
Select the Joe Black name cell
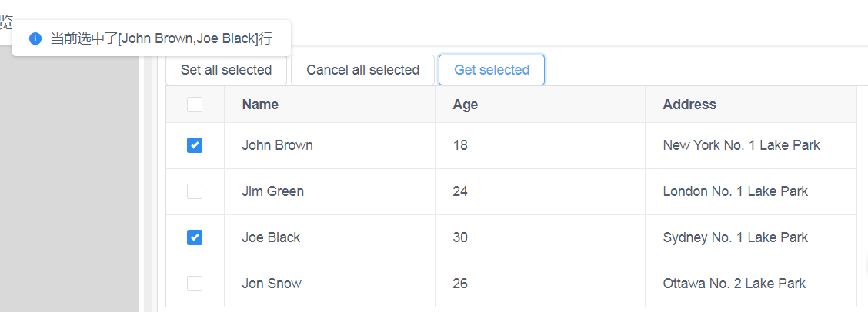[271, 237]
